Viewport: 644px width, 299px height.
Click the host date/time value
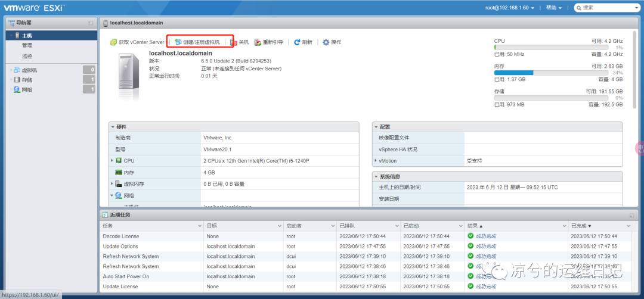pos(512,187)
